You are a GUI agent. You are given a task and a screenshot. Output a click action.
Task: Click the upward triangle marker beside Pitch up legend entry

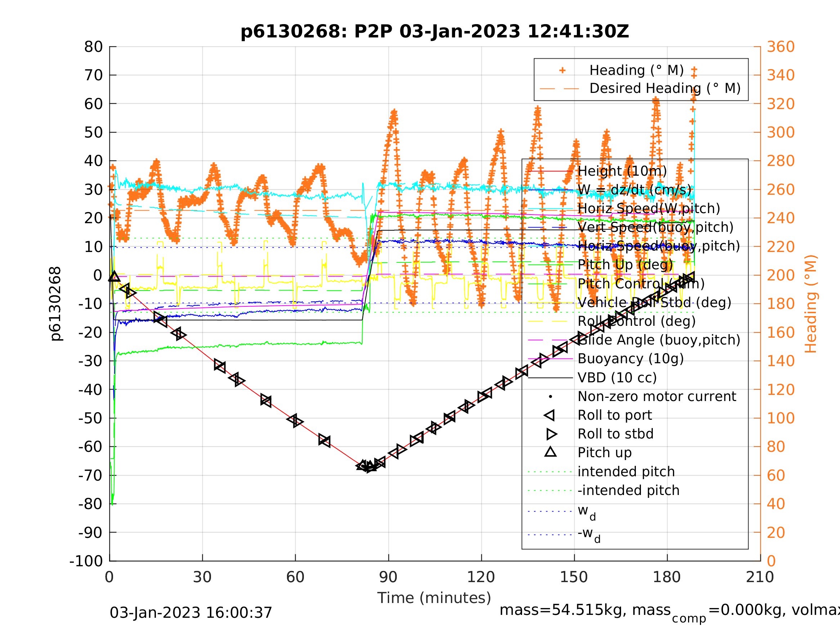coord(551,452)
